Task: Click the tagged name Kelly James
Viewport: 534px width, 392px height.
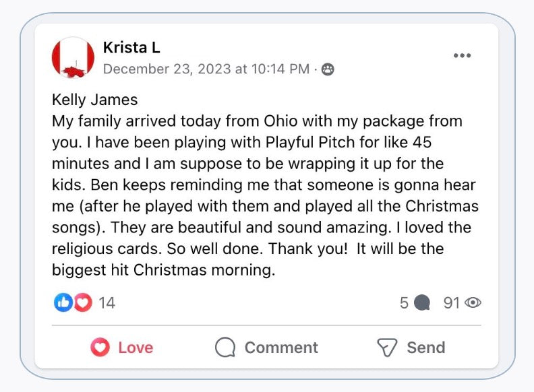Action: tap(94, 100)
